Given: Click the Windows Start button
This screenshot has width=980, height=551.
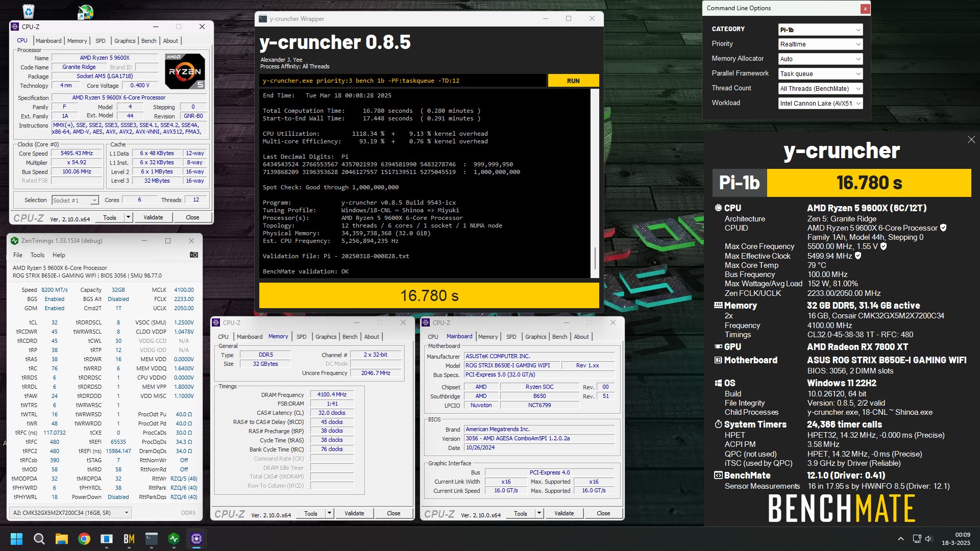Looking at the screenshot, I should [x=16, y=539].
